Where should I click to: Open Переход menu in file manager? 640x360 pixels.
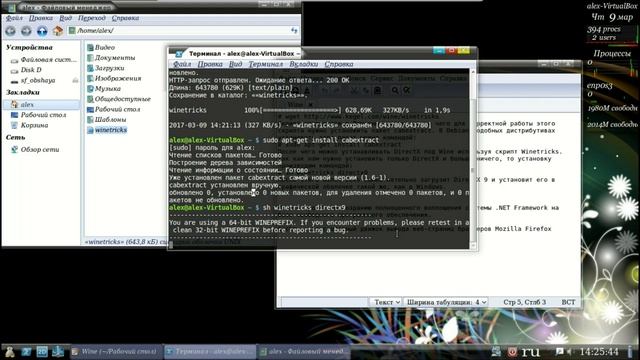pos(92,18)
